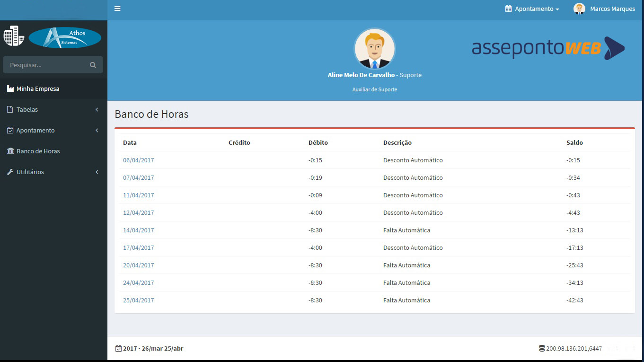Click the database server icon in footer
Screen dimensions: 644x362
[x=542, y=348]
